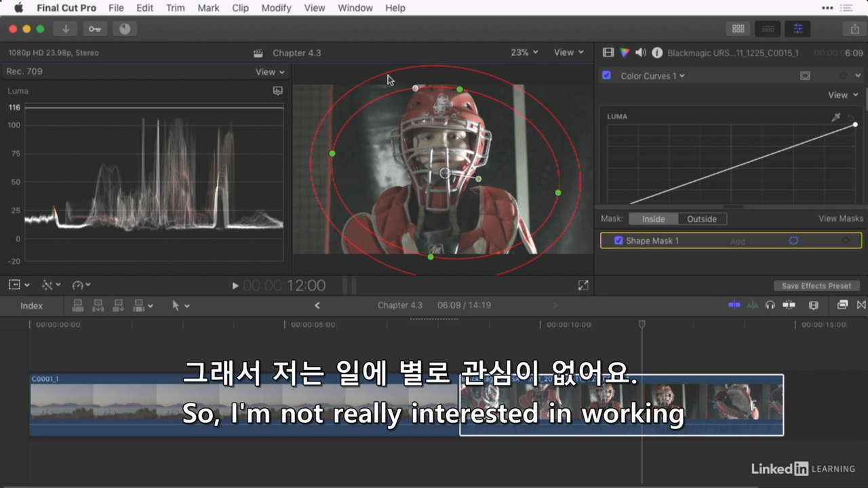Open the scopes View dropdown
This screenshot has width=868, height=488.
270,72
